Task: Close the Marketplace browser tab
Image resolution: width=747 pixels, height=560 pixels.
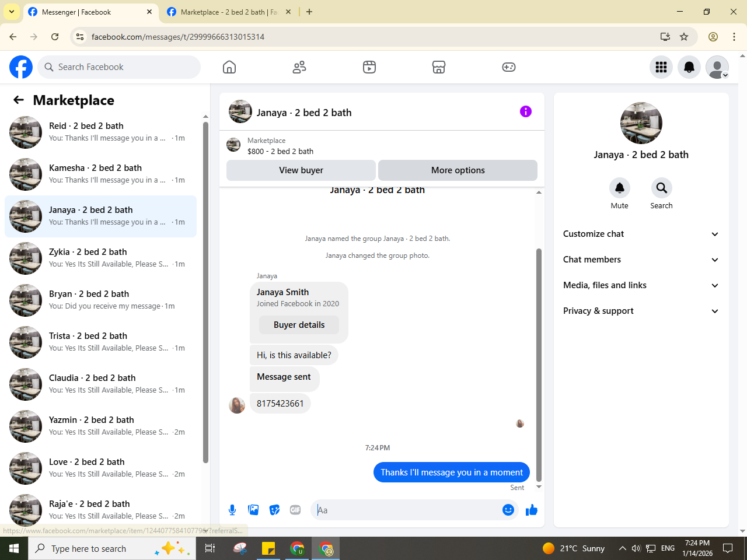Action: click(x=288, y=12)
